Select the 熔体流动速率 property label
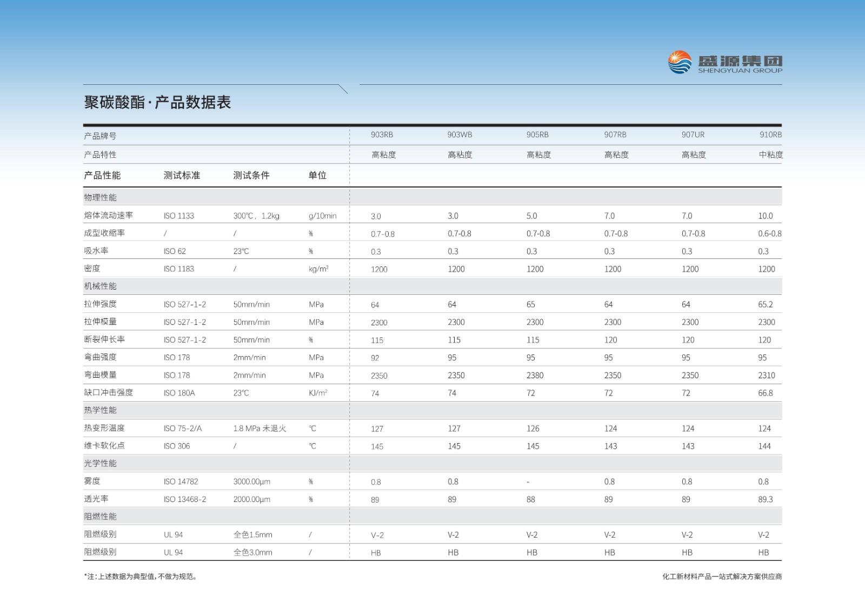The image size is (865, 616). 109,214
